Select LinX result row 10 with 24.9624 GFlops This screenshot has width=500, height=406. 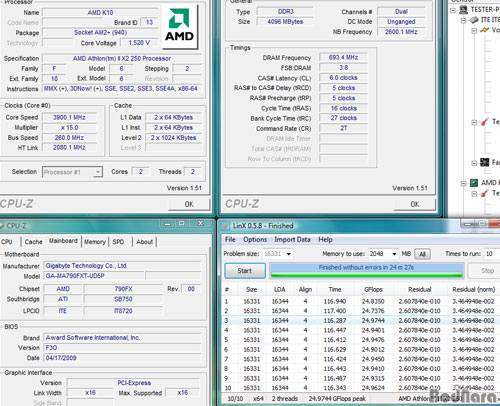pyautogui.click(x=361, y=388)
